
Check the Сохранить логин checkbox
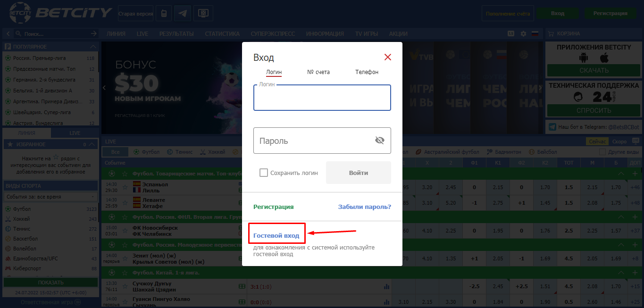(264, 173)
